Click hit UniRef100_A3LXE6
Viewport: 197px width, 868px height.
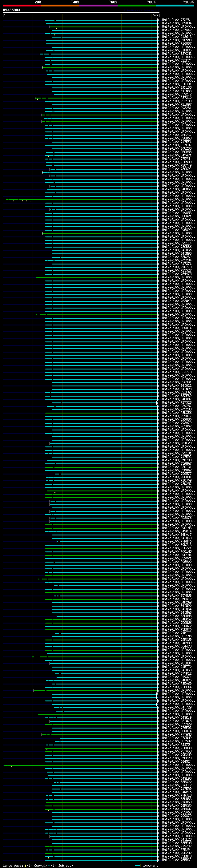[177, 413]
